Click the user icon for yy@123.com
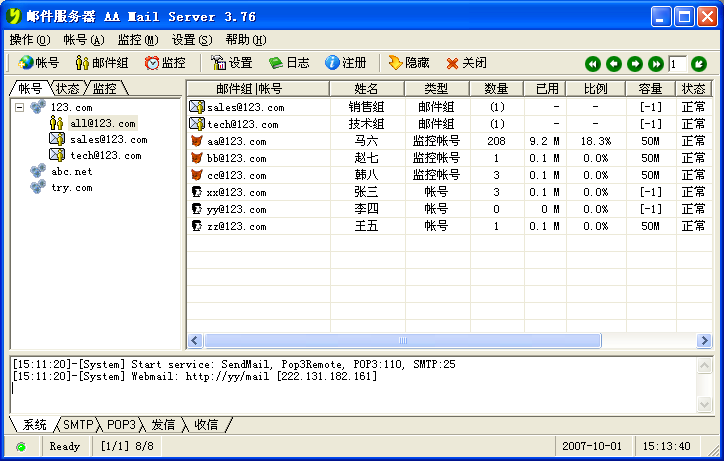Screen dimensions: 724x461 197,209
